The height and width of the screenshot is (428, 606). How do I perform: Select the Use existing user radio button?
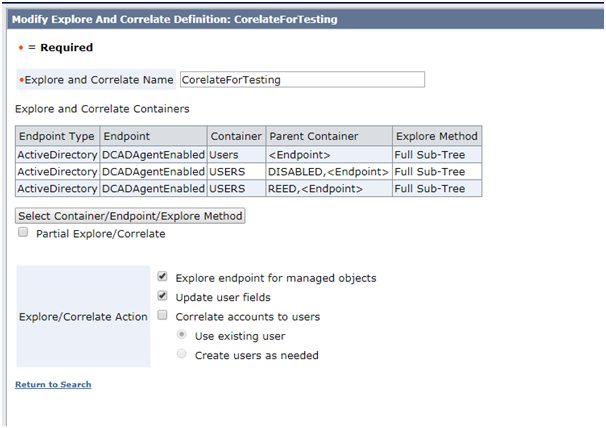point(182,334)
